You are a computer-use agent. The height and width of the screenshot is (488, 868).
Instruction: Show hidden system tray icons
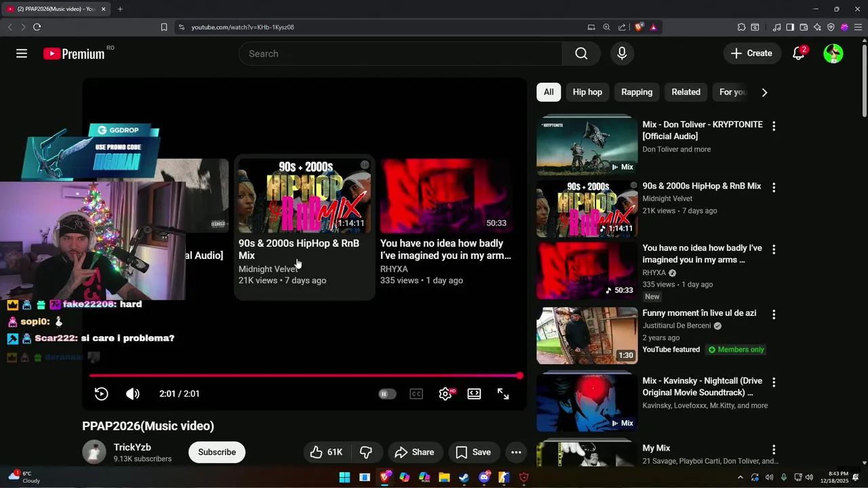(740, 477)
